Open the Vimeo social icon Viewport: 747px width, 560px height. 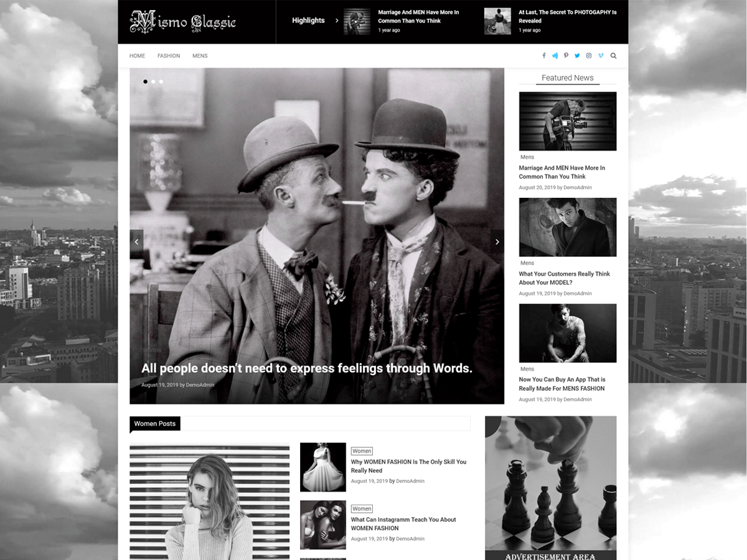point(601,56)
